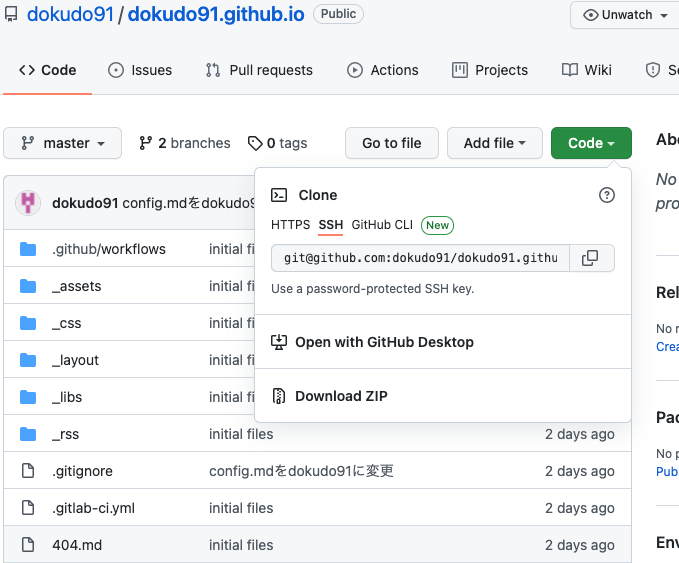Click the dokudo91 avatar in commit row
This screenshot has width=679, height=563.
coord(28,203)
